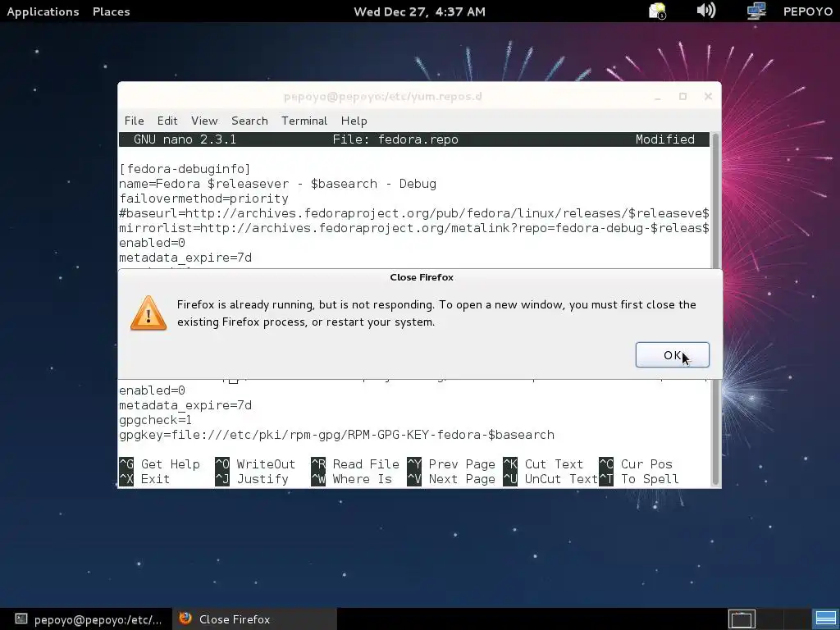The height and width of the screenshot is (630, 840).
Task: Click the terminal title bar pepoyo@pepoyo:/etc/yum.repos.d
Action: (382, 97)
